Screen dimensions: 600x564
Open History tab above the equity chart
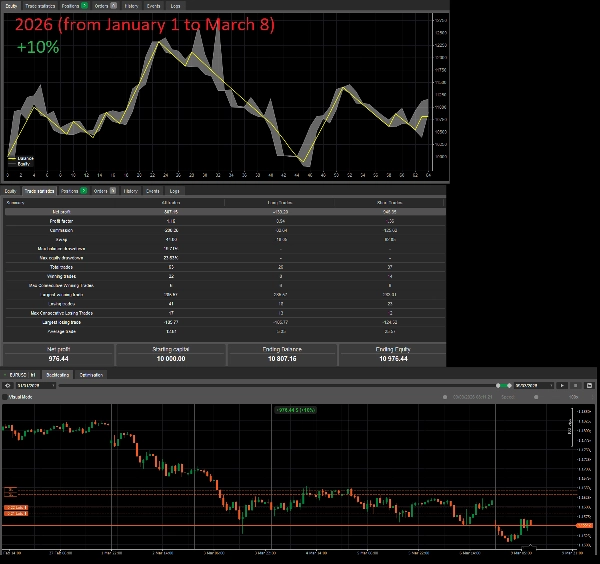[131, 6]
